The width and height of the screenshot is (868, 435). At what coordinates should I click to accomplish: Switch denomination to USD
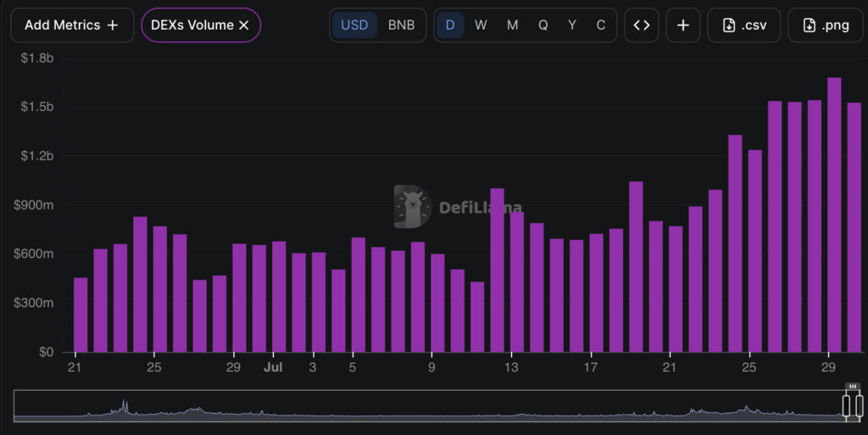[354, 25]
